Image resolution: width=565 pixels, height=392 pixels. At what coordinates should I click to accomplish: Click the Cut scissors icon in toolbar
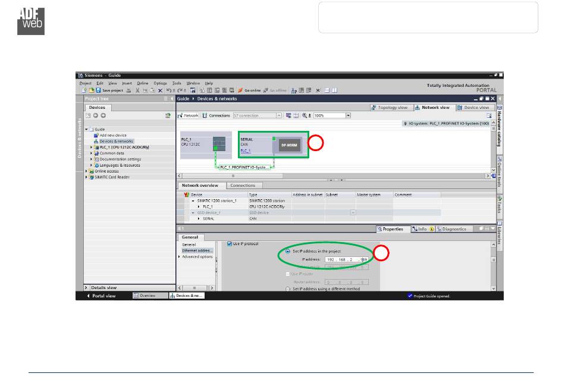pyautogui.click(x=137, y=90)
